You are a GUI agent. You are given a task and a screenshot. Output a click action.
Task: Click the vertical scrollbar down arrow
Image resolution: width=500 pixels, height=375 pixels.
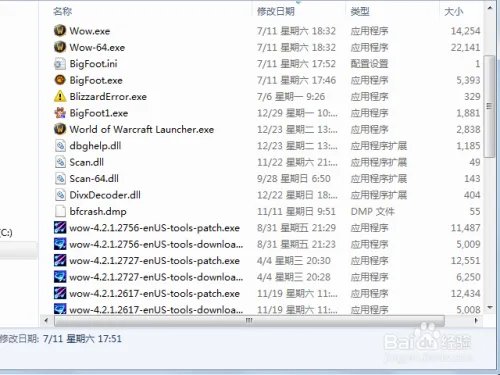click(490, 307)
